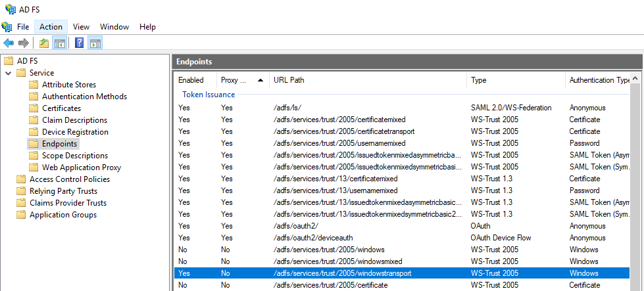644x291 pixels.
Task: Click the URL Path column header
Action: 368,80
